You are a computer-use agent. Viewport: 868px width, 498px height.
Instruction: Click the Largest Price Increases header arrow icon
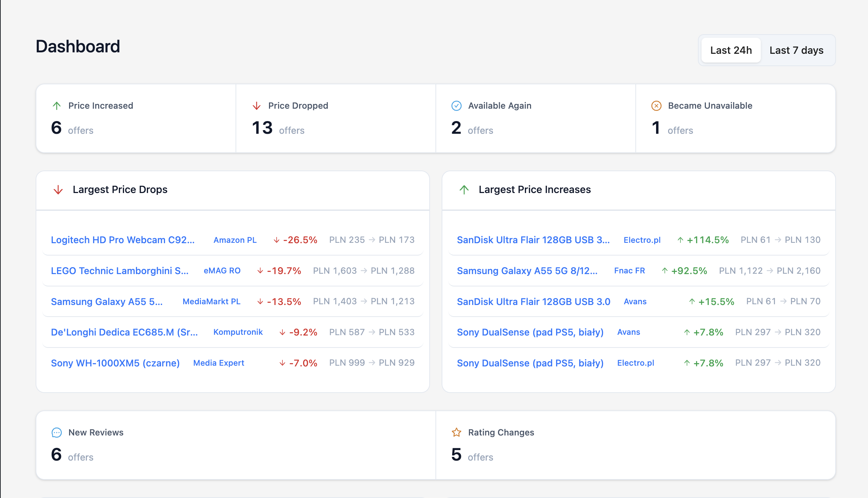tap(464, 190)
